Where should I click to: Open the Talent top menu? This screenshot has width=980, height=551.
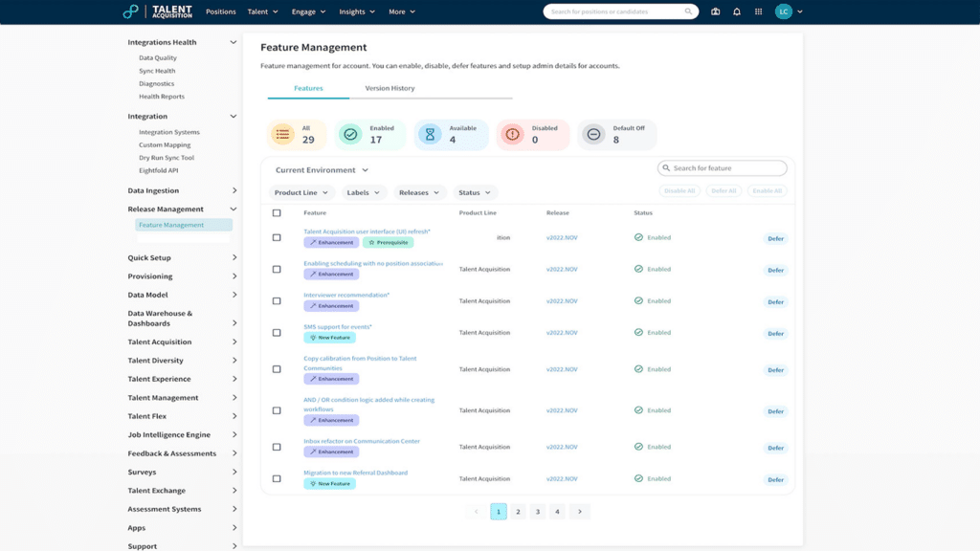point(262,11)
